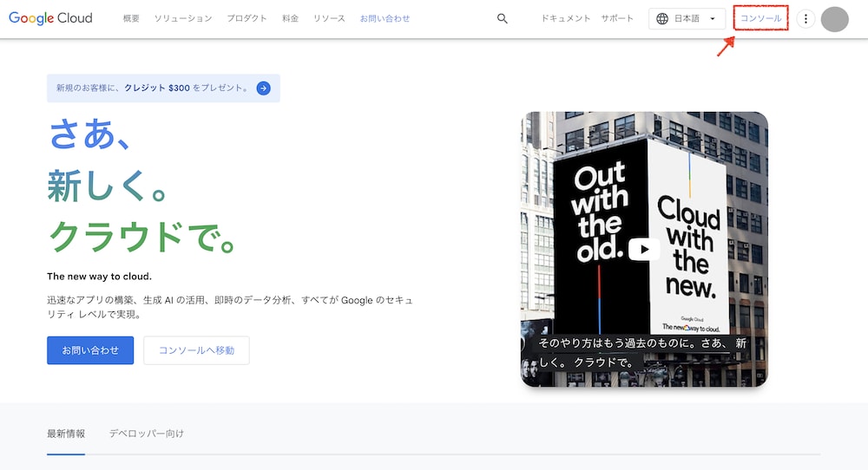Open the ドキュメント link
Screen dimensions: 868x470
point(566,18)
